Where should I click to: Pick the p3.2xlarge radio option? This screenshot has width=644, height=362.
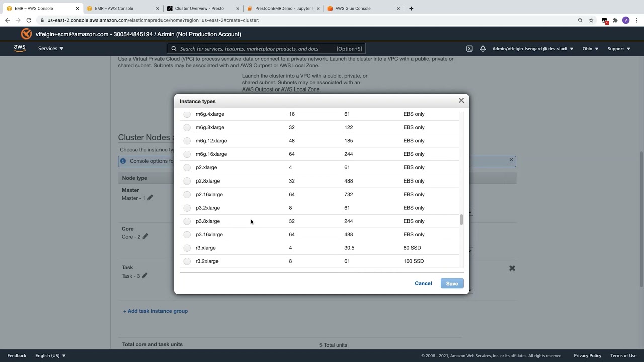click(x=187, y=208)
